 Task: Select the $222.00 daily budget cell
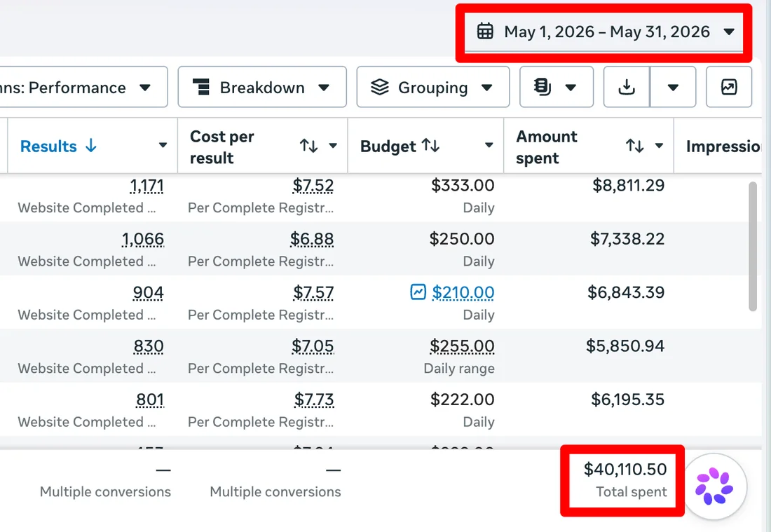click(462, 400)
